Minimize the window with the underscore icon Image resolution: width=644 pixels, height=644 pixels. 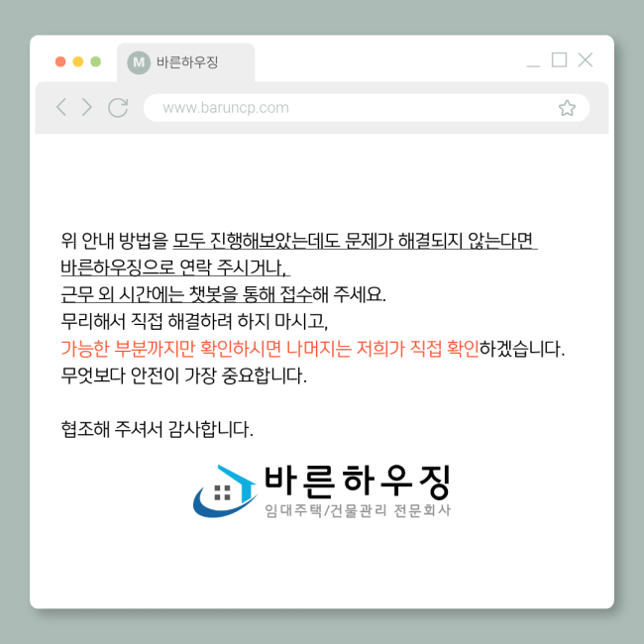(533, 65)
